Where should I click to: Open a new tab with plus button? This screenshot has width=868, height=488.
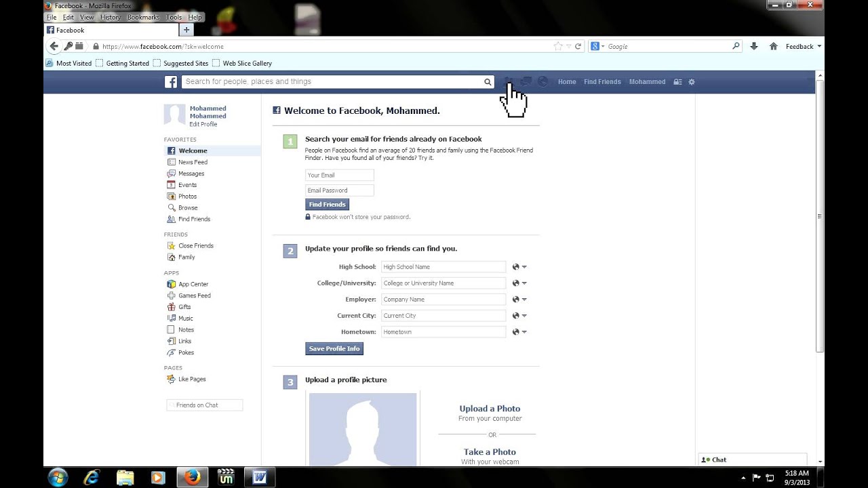click(x=186, y=30)
